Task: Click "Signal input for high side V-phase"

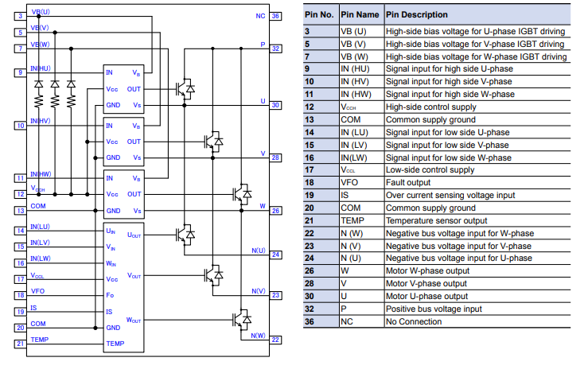Action: tap(449, 82)
